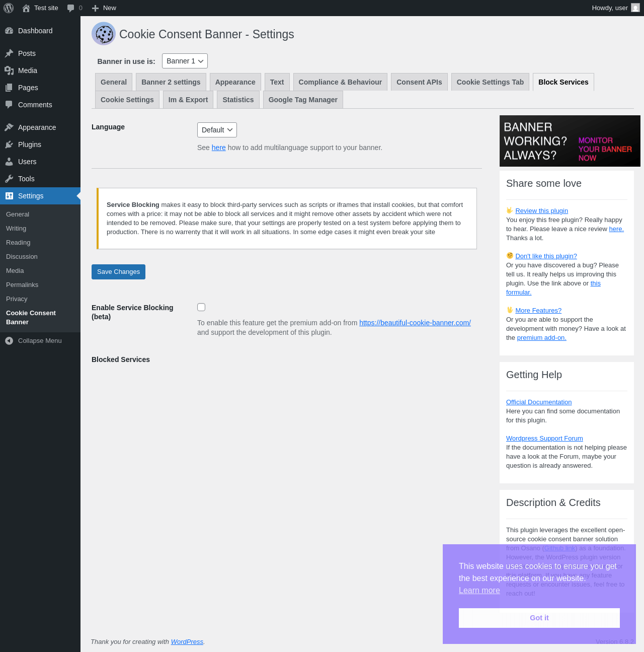Click Howdy, user account menu
Viewport: 644px width, 652px height.
click(x=616, y=8)
